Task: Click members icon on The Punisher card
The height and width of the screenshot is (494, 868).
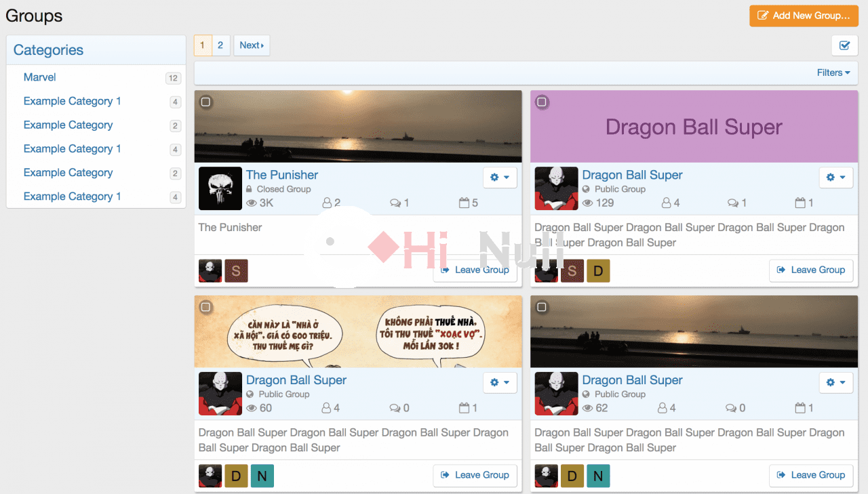Action: click(x=328, y=203)
